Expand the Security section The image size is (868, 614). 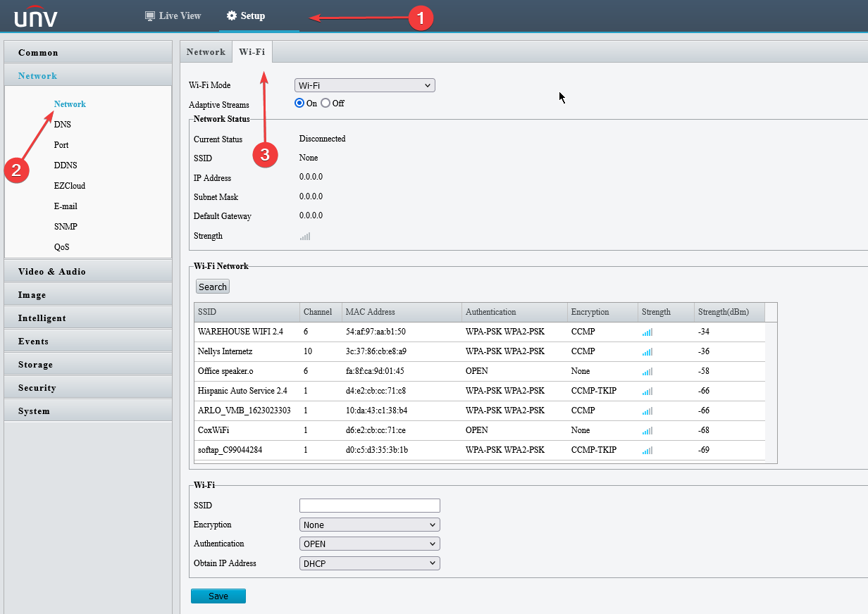88,387
